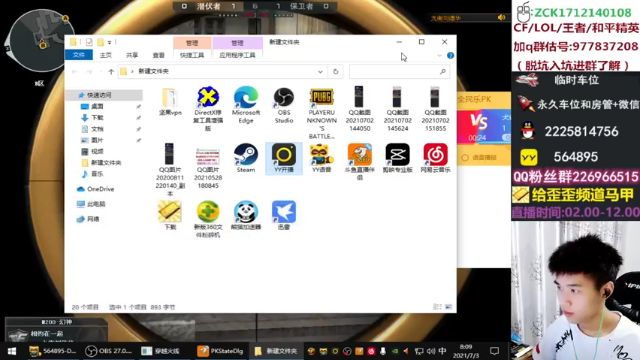Image resolution: width=640 pixels, height=360 pixels.
Task: Select the 熊猫加速器 panda icon
Action: 246,211
